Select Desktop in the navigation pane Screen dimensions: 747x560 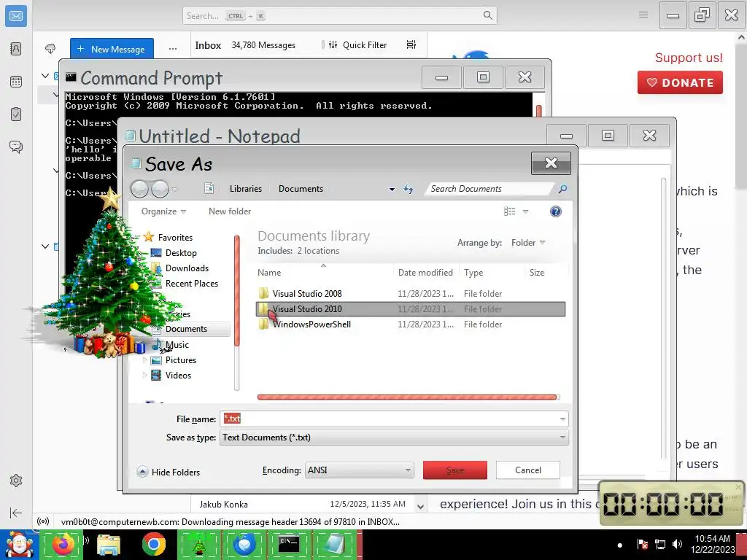coord(181,253)
